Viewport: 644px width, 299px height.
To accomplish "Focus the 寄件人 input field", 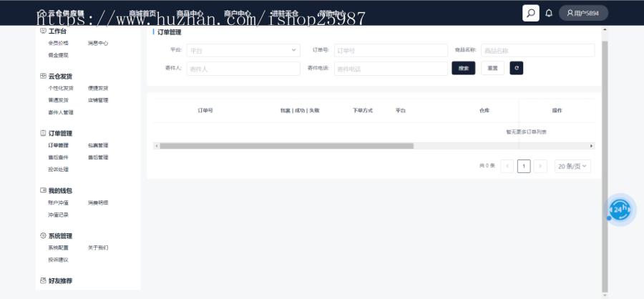I will tap(243, 69).
